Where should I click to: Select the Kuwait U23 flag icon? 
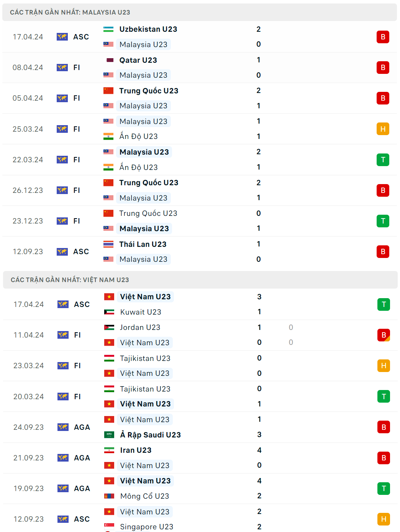point(109,312)
